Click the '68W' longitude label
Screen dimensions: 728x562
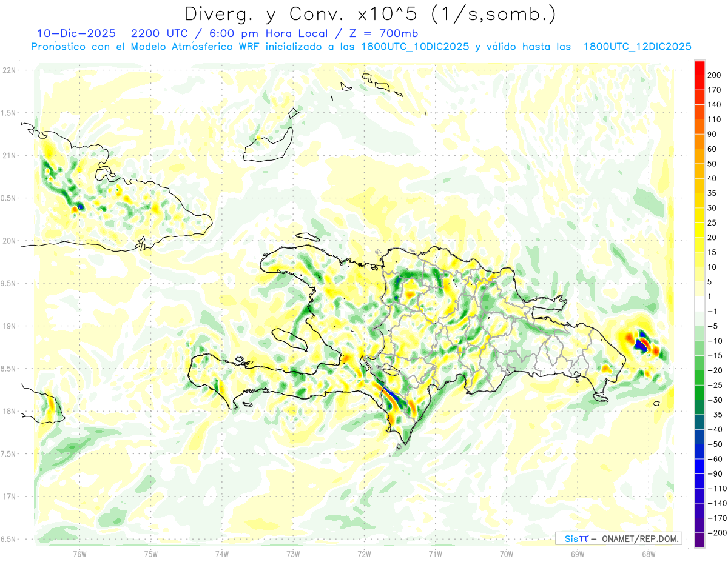649,553
